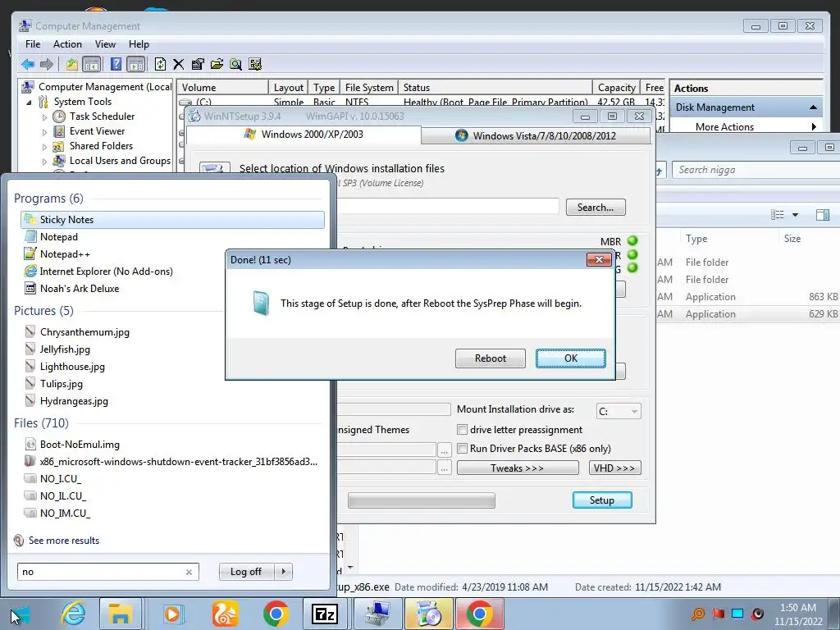The height and width of the screenshot is (630, 840).
Task: Clear the Start menu search text
Action: pos(189,572)
